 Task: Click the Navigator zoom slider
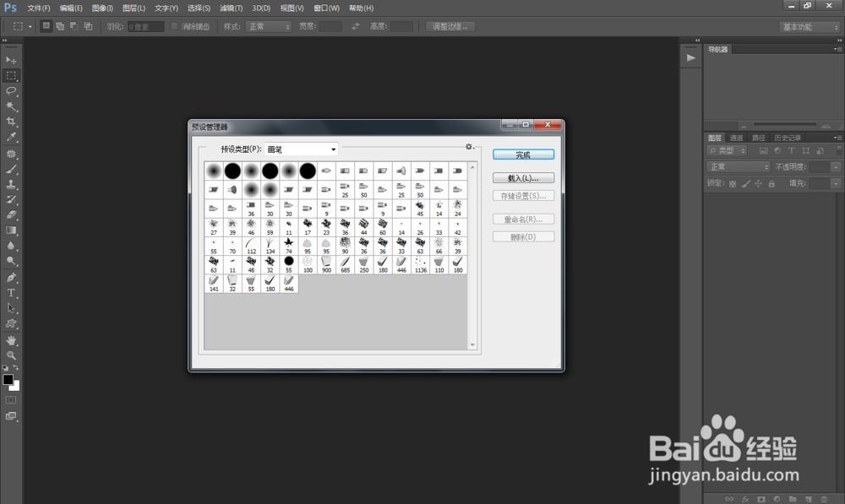click(x=785, y=126)
